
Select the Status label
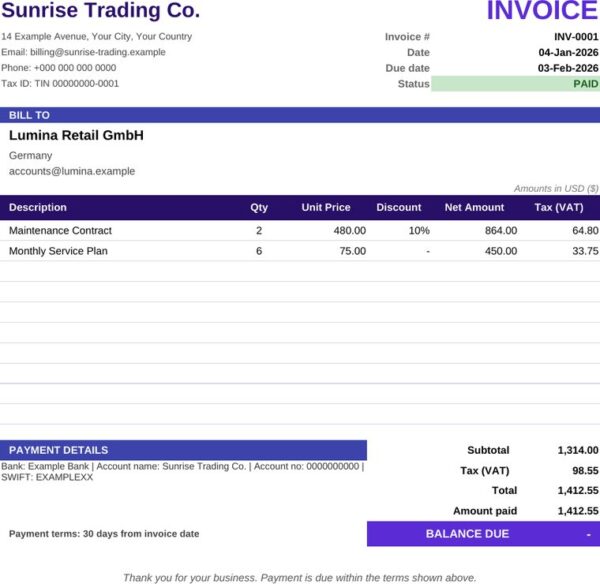(414, 84)
